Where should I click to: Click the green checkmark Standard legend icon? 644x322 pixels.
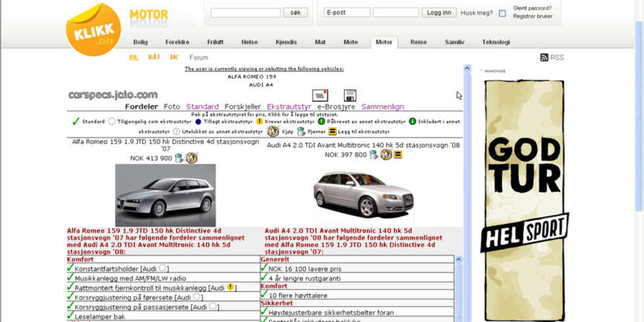coord(76,121)
